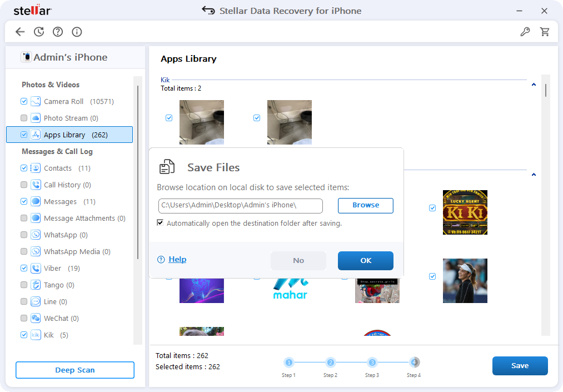Uncheck the Viber checkbox
The image size is (563, 392).
point(24,268)
